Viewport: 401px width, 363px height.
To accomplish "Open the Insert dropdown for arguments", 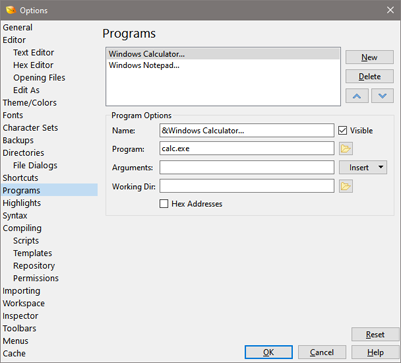I will [x=363, y=167].
